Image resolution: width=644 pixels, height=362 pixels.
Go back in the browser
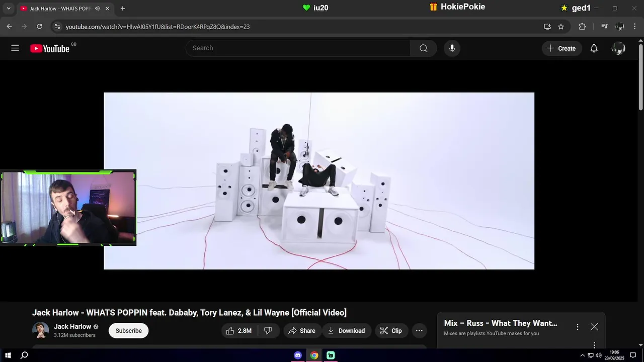(x=9, y=26)
